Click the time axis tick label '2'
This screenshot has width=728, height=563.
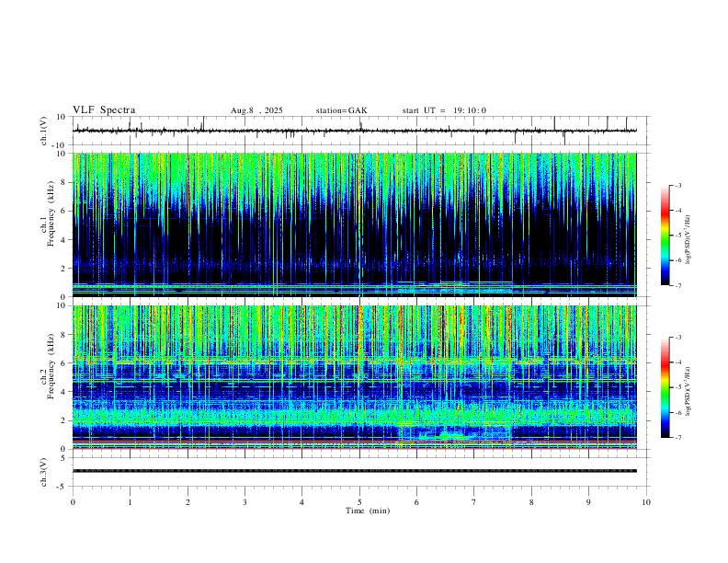pos(188,502)
